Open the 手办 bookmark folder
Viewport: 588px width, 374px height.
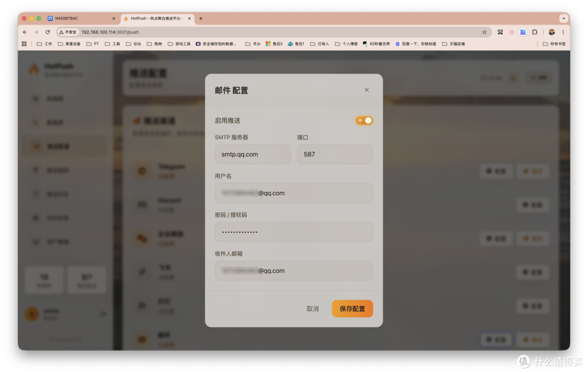(253, 44)
